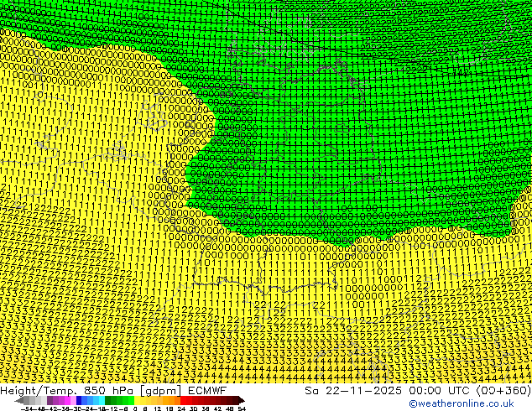532x411 pixels.
Task: Click the '24' label on the temperature scale
Action: pos(181,408)
